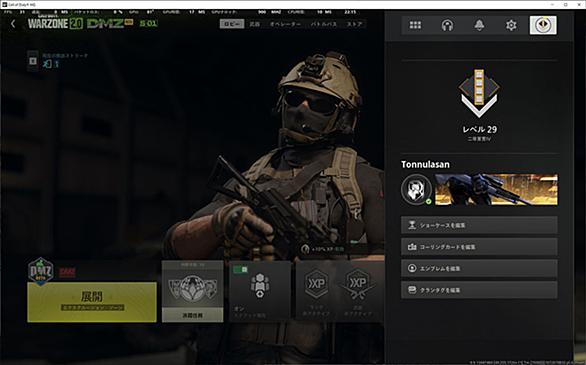This screenshot has width=586, height=365.
Task: Click the rank XP token icon
Action: click(x=317, y=285)
